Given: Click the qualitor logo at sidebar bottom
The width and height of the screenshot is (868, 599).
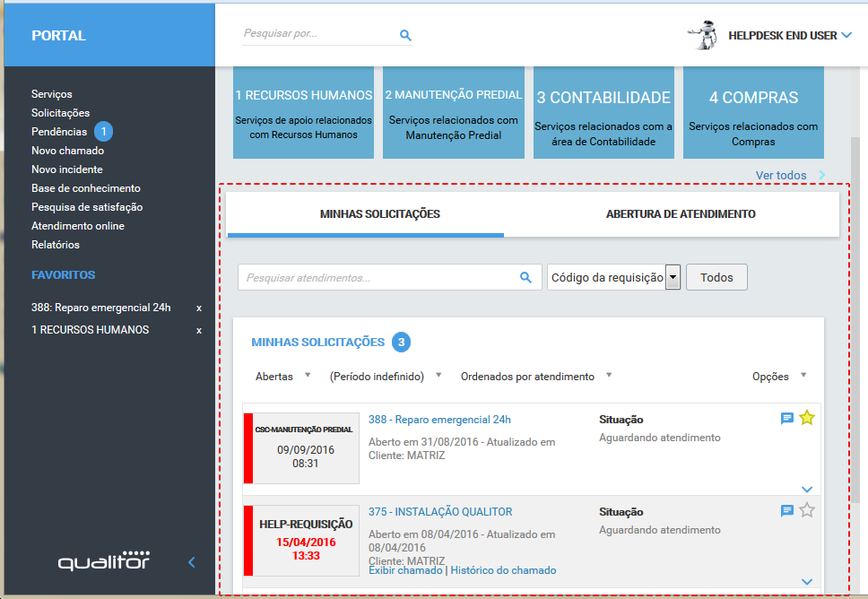Looking at the screenshot, I should click(x=102, y=561).
